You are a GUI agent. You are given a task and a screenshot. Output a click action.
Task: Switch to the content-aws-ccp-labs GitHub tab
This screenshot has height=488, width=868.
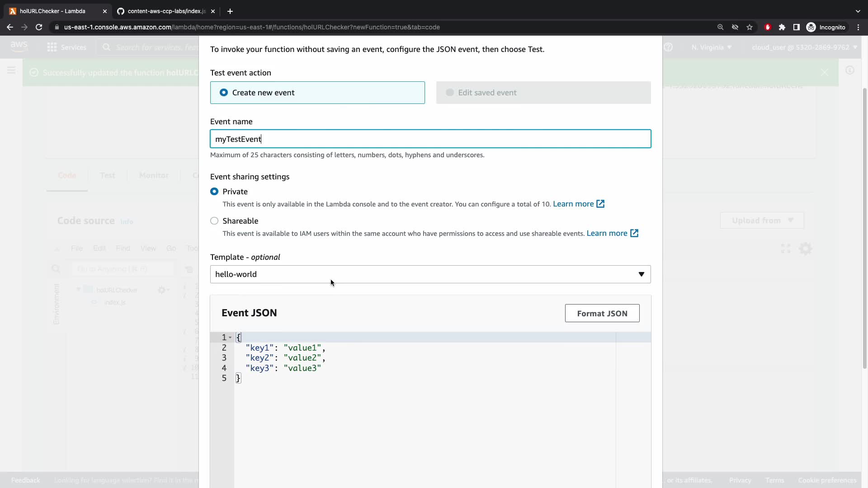coord(165,11)
